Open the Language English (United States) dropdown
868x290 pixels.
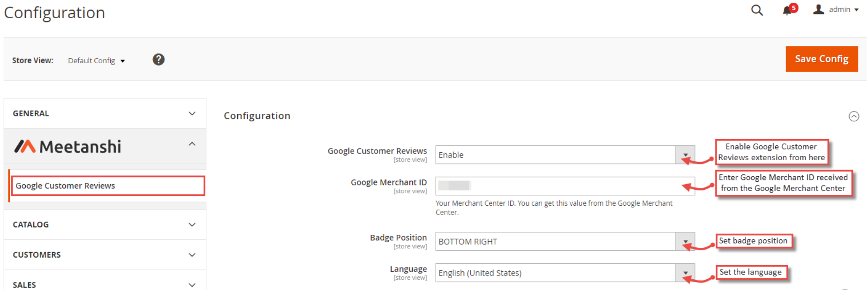pyautogui.click(x=565, y=273)
